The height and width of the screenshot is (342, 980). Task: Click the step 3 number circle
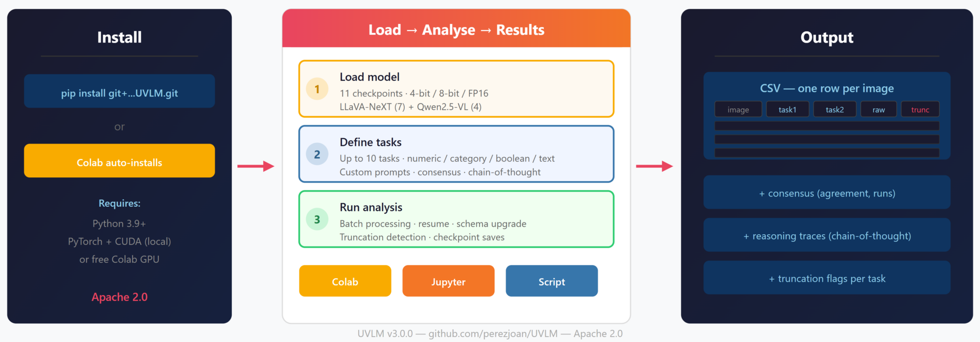(x=317, y=220)
